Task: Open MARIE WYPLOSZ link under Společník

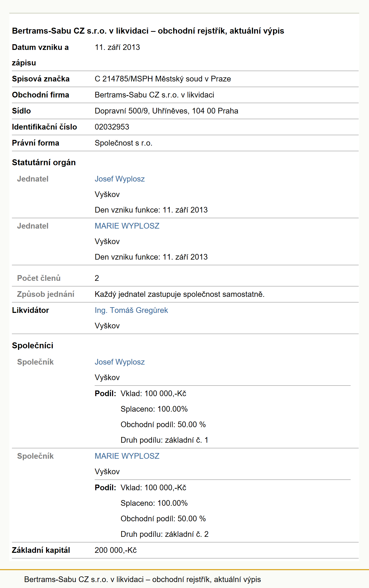Action: click(127, 456)
